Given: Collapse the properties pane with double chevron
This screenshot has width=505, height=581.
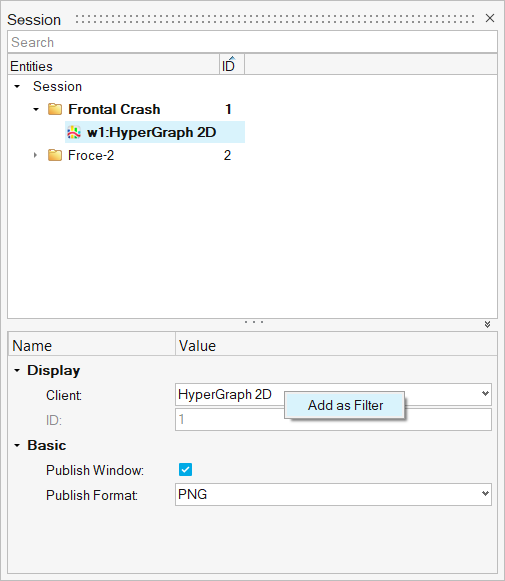Looking at the screenshot, I should 488,325.
